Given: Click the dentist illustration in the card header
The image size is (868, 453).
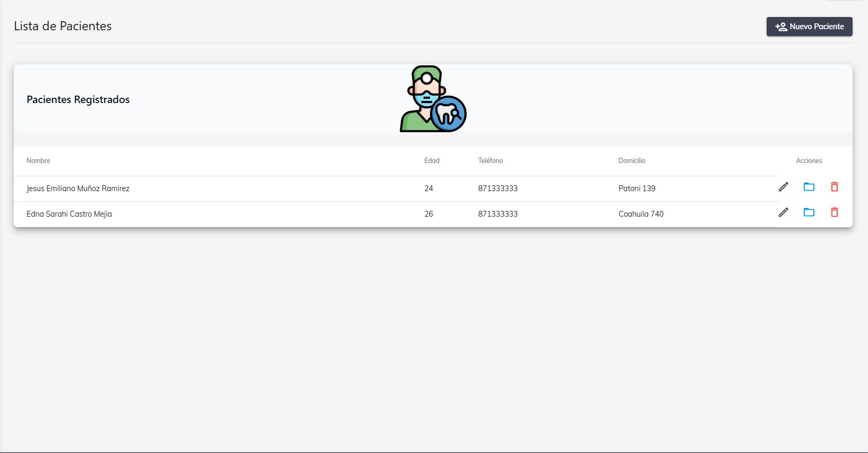Looking at the screenshot, I should tap(433, 99).
